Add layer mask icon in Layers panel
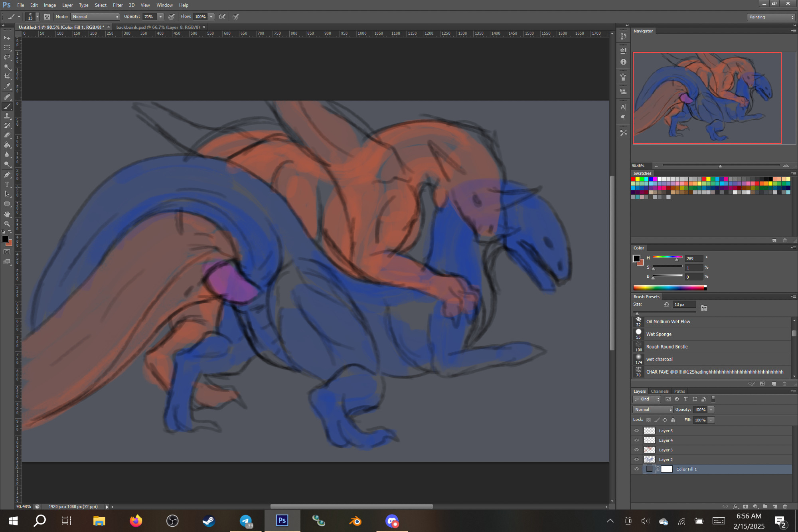 (745, 506)
